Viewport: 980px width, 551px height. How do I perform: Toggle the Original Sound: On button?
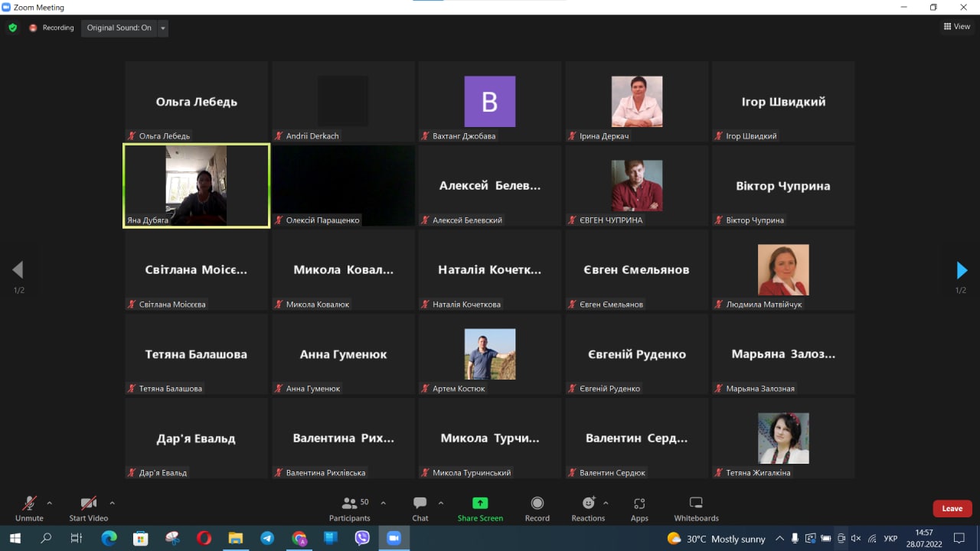(x=119, y=28)
